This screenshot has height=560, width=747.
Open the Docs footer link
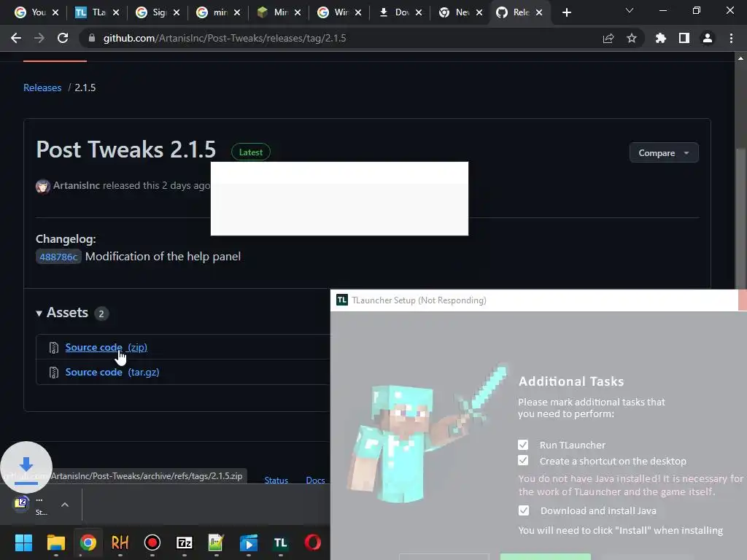coord(315,480)
